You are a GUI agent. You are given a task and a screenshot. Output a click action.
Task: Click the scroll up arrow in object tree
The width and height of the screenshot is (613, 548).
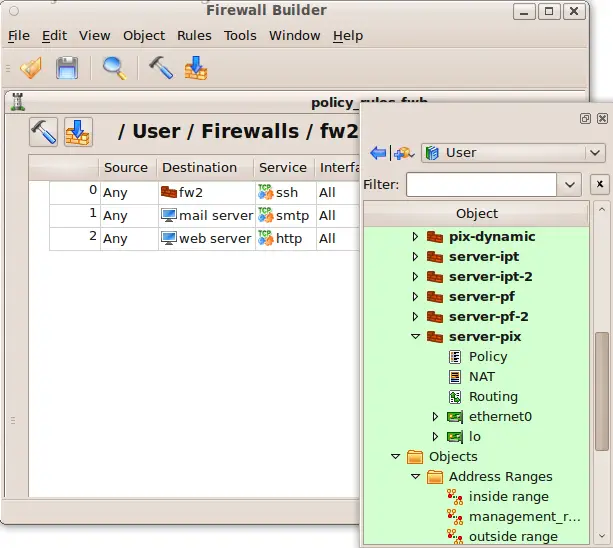pyautogui.click(x=602, y=210)
